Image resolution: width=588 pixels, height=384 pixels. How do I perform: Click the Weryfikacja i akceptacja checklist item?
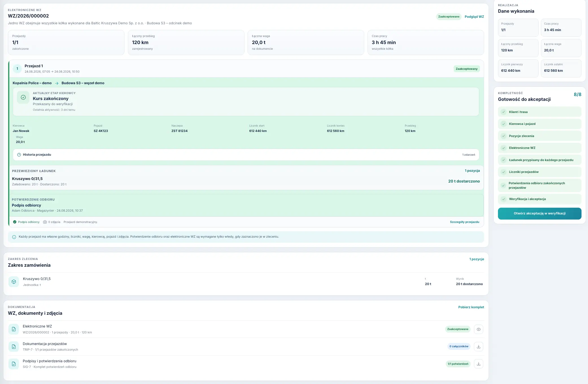pyautogui.click(x=539, y=199)
